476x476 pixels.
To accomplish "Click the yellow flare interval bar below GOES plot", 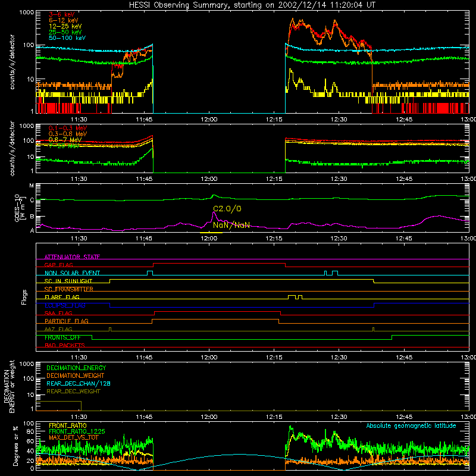I will tap(211, 233).
